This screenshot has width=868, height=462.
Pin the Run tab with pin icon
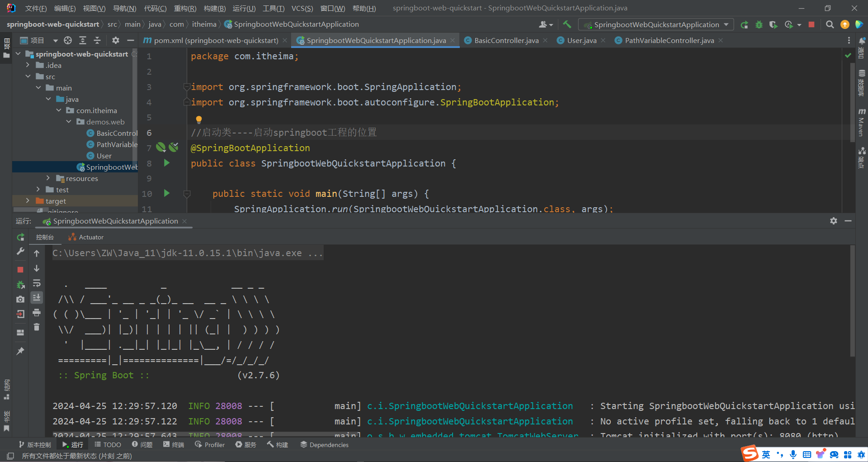pyautogui.click(x=20, y=351)
